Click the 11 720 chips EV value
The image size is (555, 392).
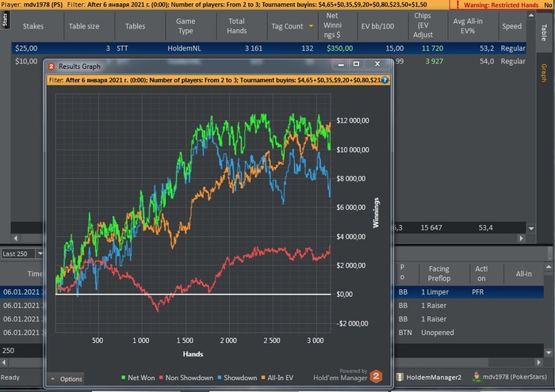click(432, 48)
